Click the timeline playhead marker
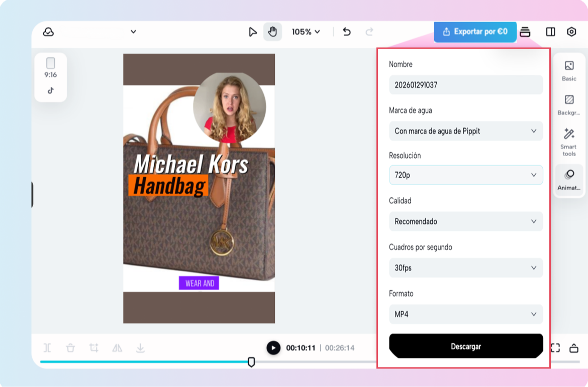Viewport: 588px width, 387px height. click(x=251, y=362)
